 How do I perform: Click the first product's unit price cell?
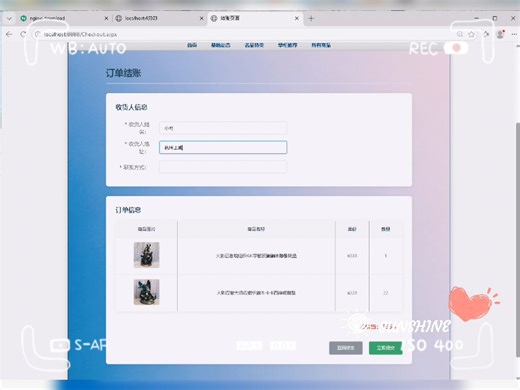352,256
